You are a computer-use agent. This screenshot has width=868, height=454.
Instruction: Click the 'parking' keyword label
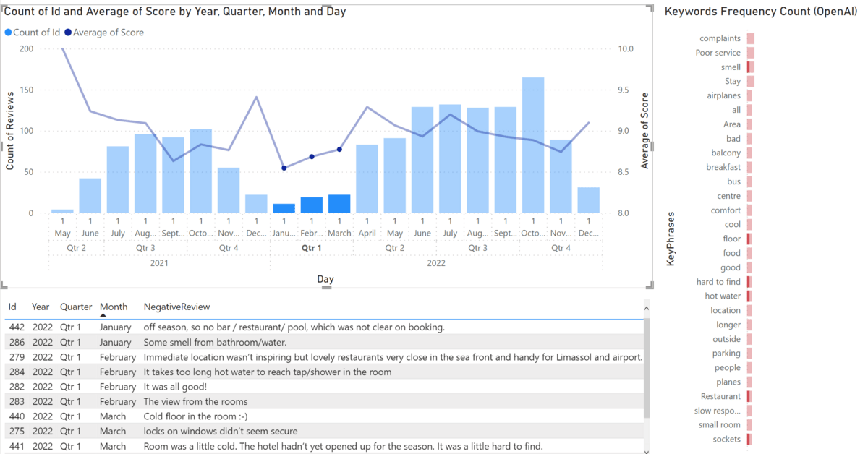tap(726, 354)
